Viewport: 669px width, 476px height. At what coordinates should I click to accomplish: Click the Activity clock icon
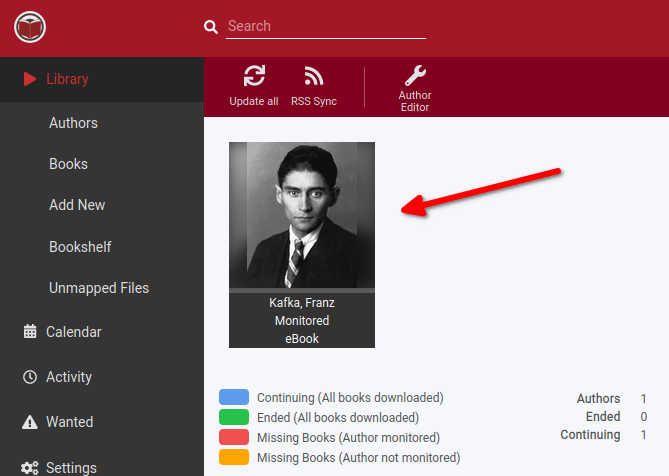tap(30, 377)
